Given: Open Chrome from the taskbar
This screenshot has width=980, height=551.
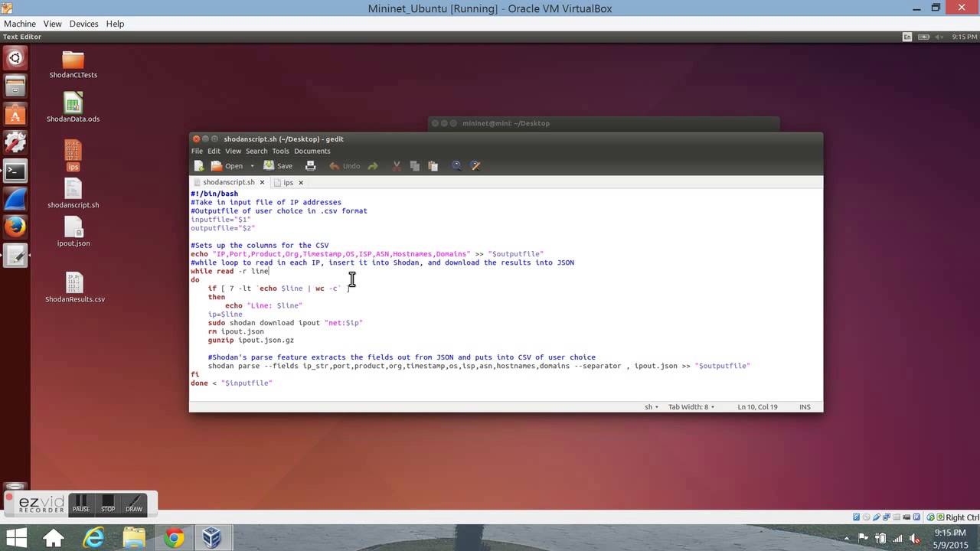Looking at the screenshot, I should click(x=174, y=538).
